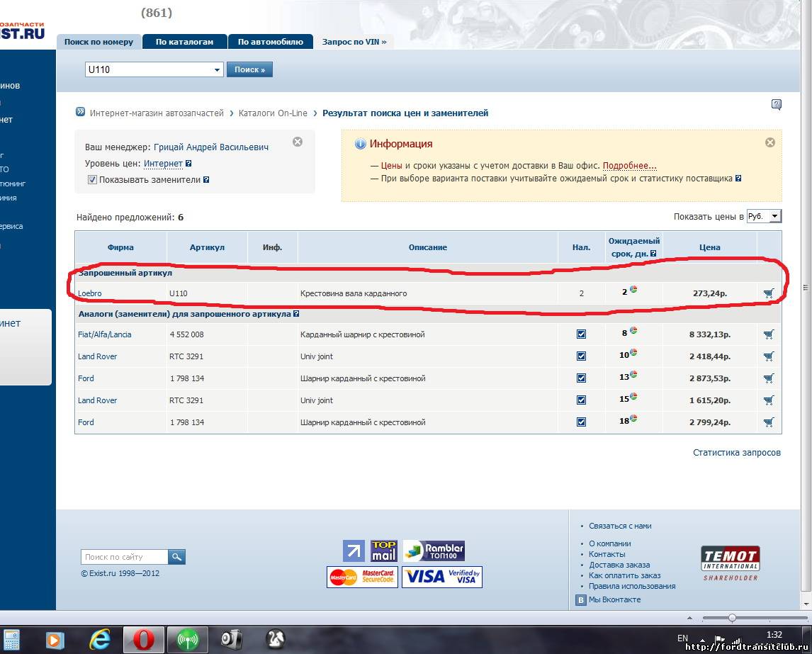Switch to the Поиск по номеру tab
812x654 pixels.
coord(98,42)
